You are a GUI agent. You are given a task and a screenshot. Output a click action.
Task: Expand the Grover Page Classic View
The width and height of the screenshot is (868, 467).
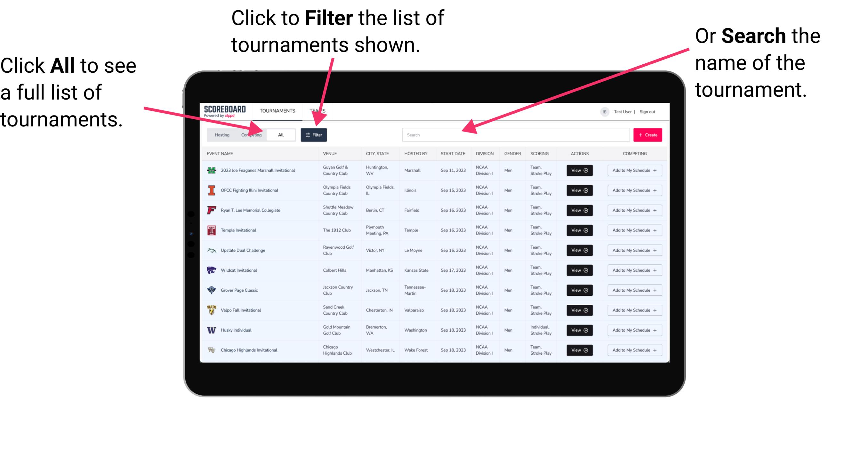point(579,290)
